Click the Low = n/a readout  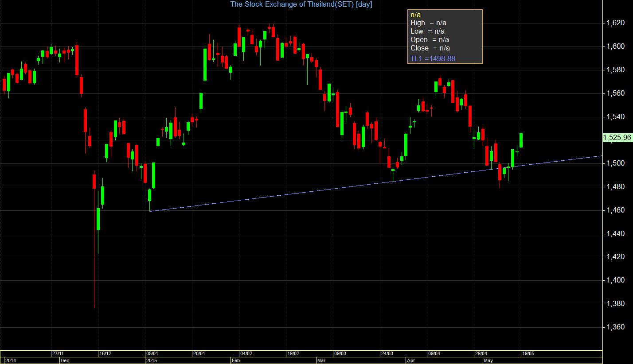[427, 31]
